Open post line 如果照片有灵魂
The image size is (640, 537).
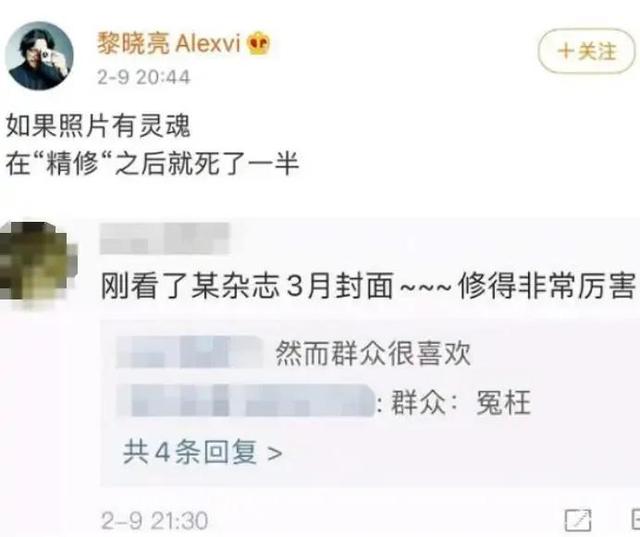(98, 126)
